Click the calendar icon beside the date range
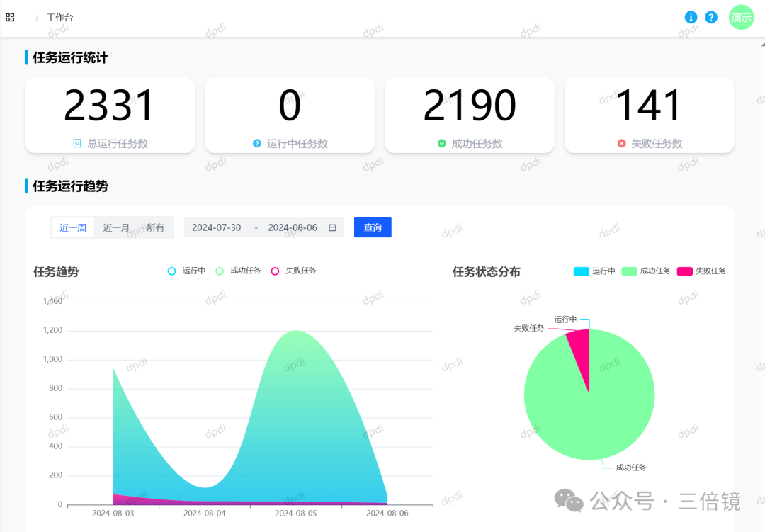Screen dimensions: 765x532 (331, 227)
